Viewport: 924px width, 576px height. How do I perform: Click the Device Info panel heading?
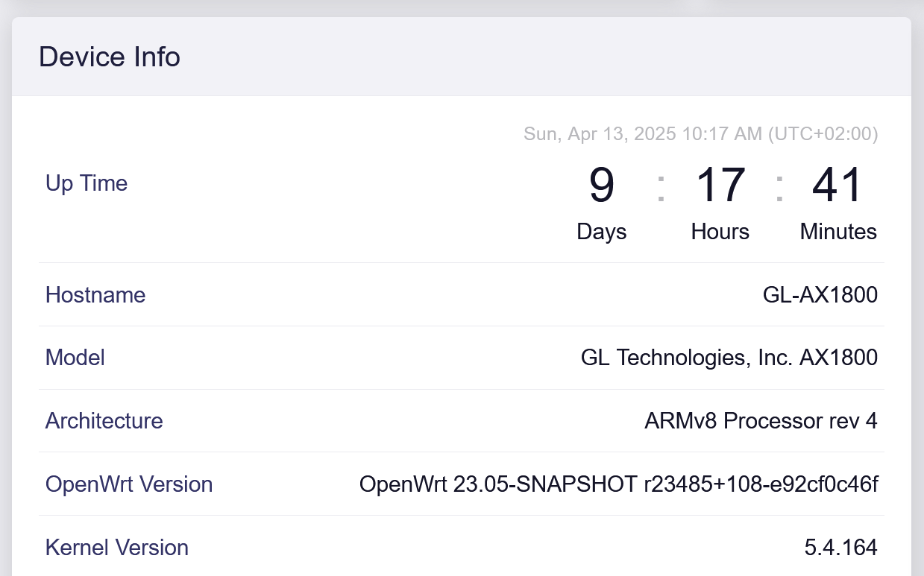110,57
